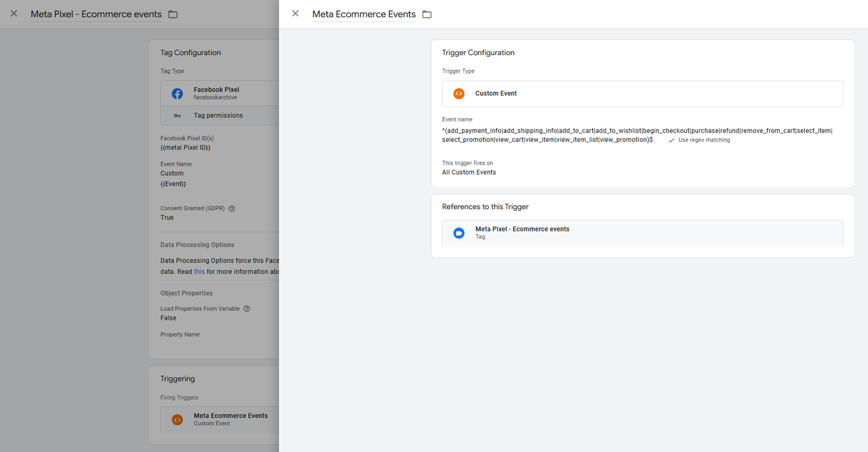The height and width of the screenshot is (452, 868).
Task: Open help icon next to Load Properties From Variable
Action: [247, 309]
